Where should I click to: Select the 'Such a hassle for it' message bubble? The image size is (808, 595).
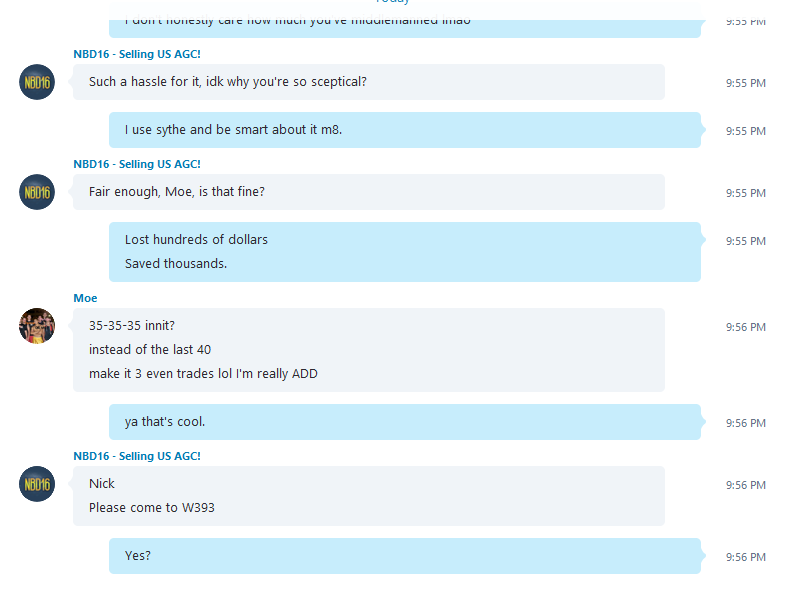369,82
